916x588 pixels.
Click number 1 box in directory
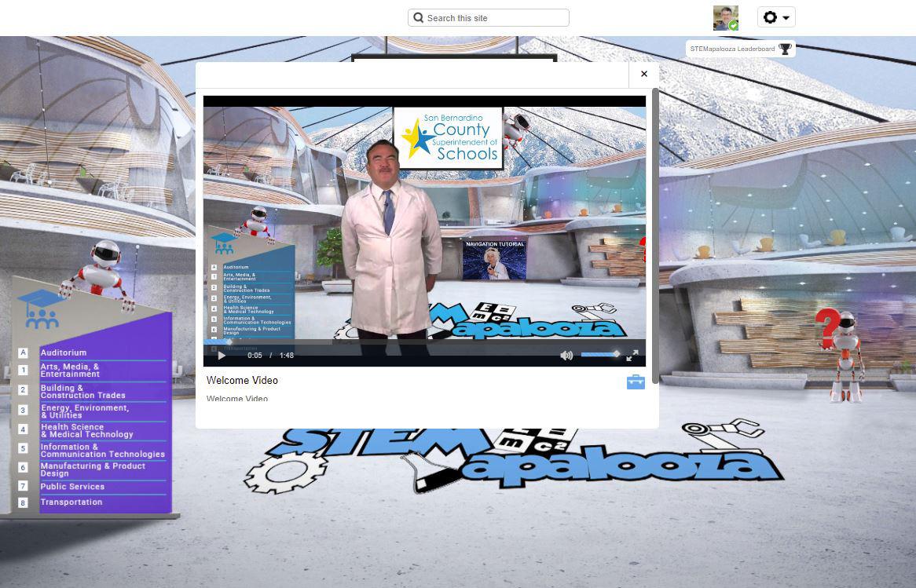coord(24,371)
